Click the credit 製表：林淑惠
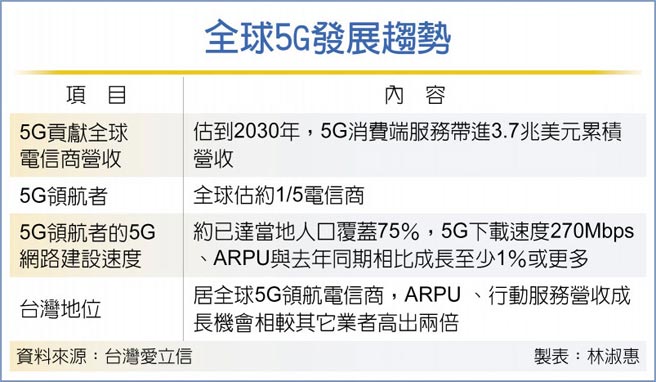Viewport: 656px width, 382px height. click(587, 356)
